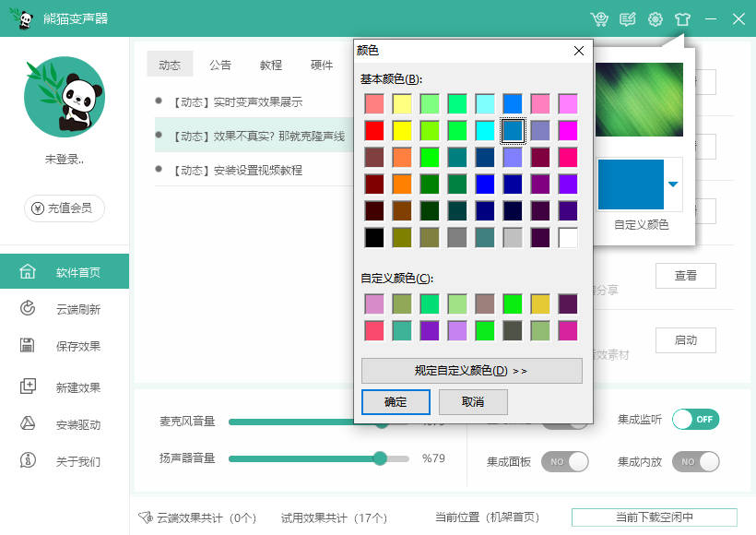
Task: Open the shopping cart purchase icon
Action: pyautogui.click(x=599, y=18)
